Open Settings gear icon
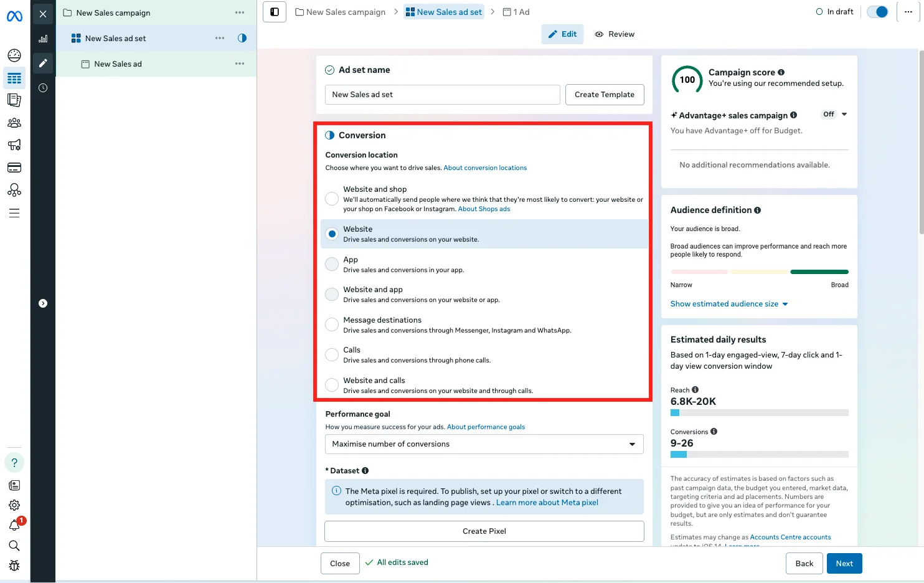Image resolution: width=924 pixels, height=583 pixels. [x=14, y=505]
